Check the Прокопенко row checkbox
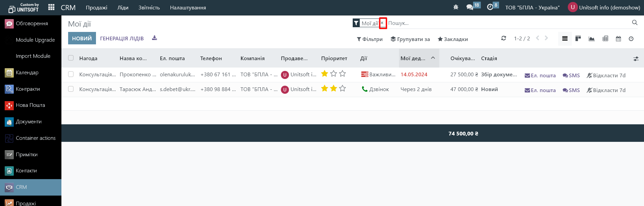The image size is (644, 206). click(x=71, y=74)
